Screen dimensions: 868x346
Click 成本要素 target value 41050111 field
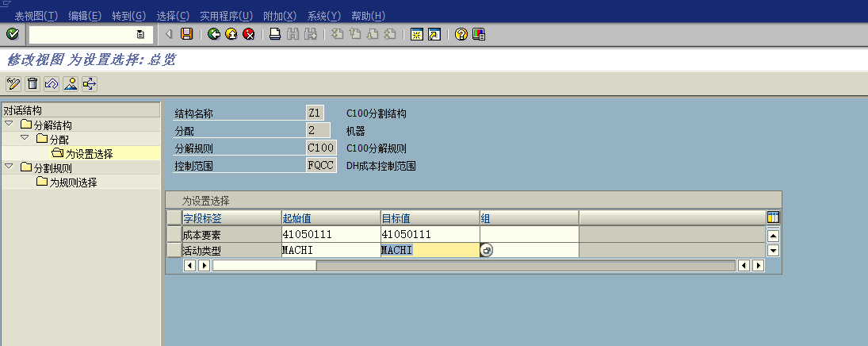430,235
